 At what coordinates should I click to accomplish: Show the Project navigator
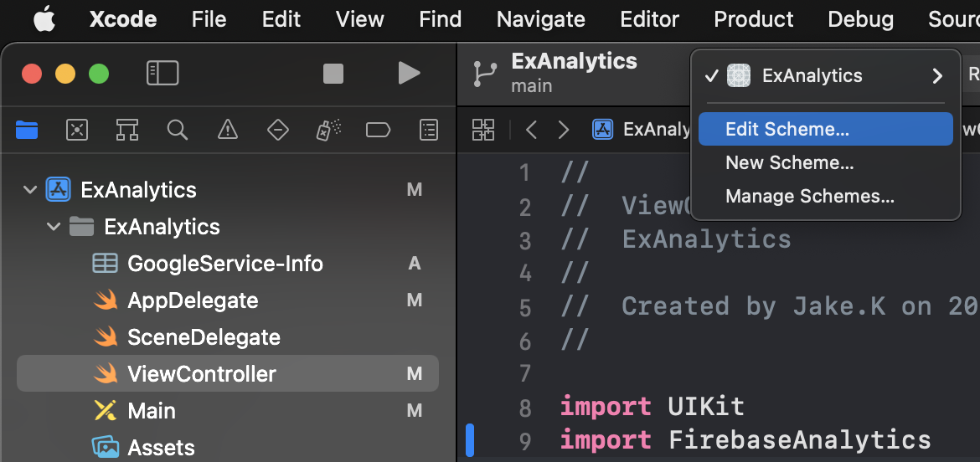(x=27, y=130)
